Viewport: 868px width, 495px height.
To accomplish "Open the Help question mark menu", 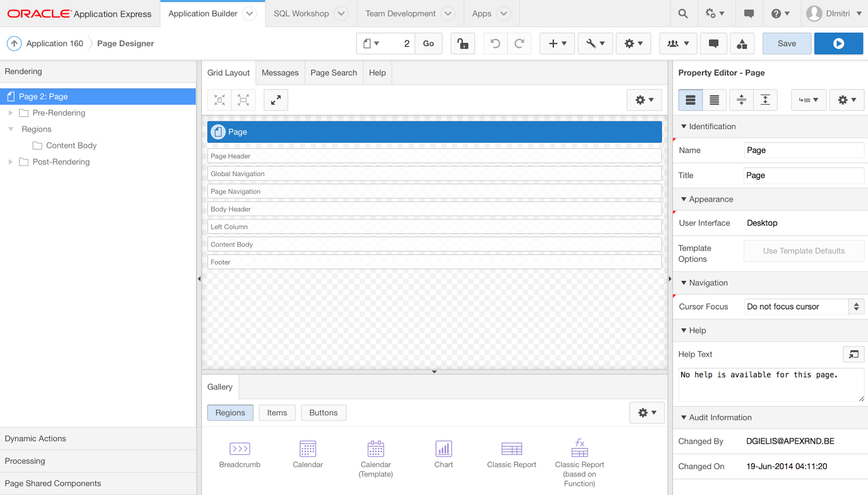I will 780,14.
